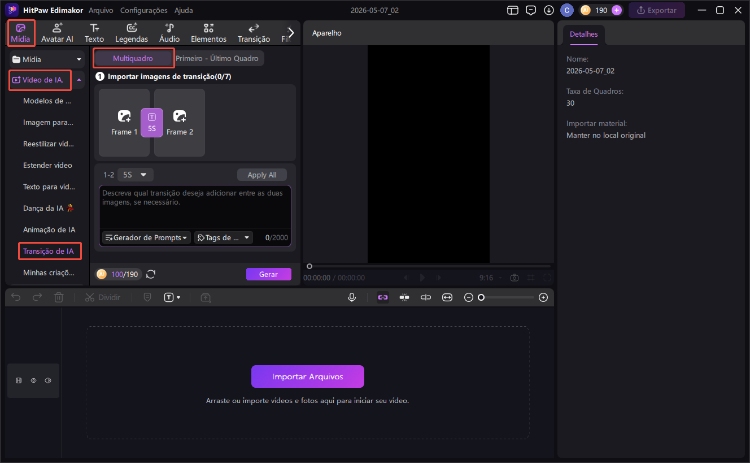Click the Importar Arquivos button
This screenshot has width=750, height=463.
click(x=308, y=376)
